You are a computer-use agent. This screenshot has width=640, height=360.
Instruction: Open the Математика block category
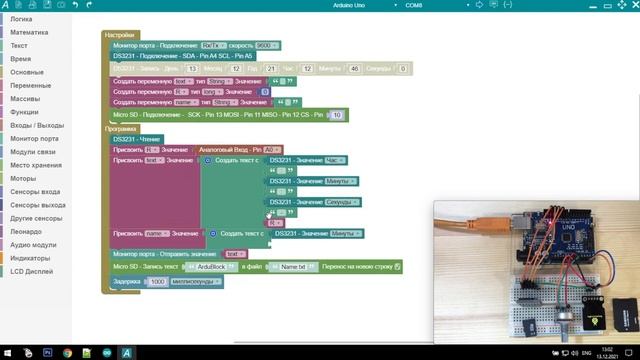(x=29, y=32)
